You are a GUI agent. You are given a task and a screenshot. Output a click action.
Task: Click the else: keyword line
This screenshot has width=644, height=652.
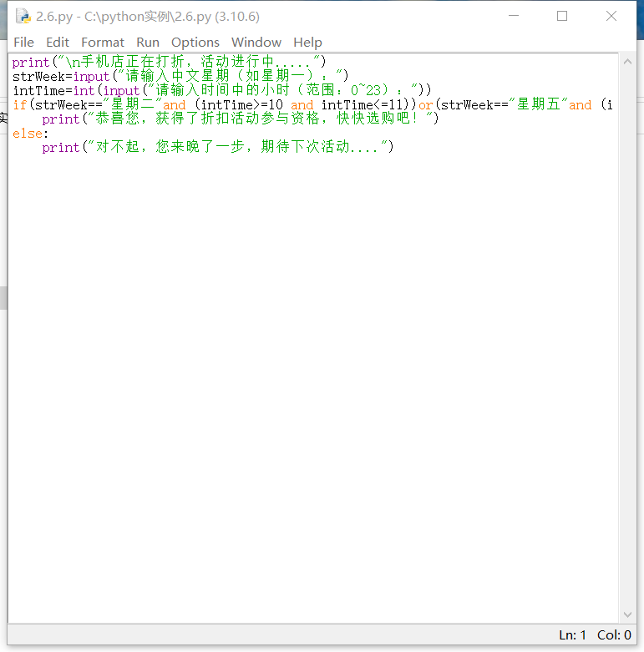click(x=30, y=133)
